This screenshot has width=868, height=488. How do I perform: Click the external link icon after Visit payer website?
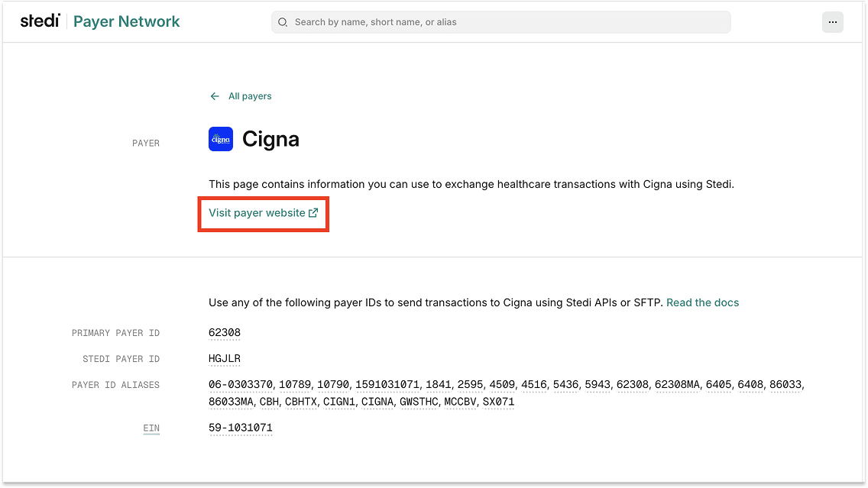point(313,213)
